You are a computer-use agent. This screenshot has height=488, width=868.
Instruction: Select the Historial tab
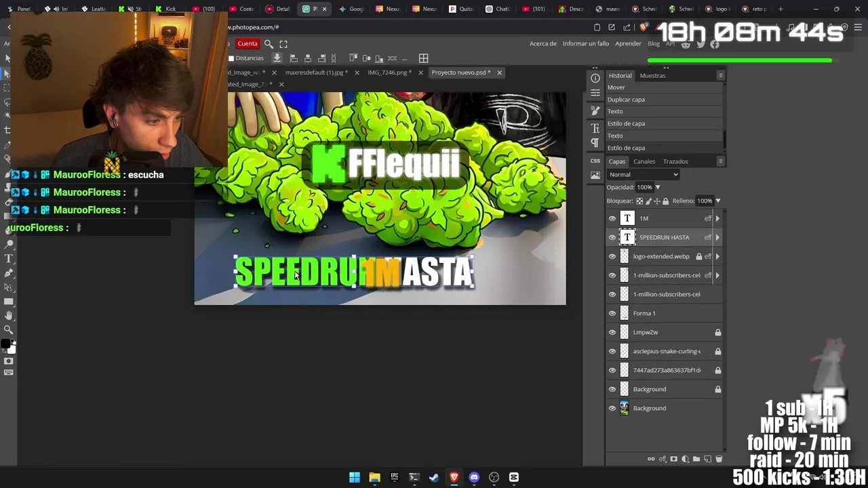pyautogui.click(x=620, y=76)
